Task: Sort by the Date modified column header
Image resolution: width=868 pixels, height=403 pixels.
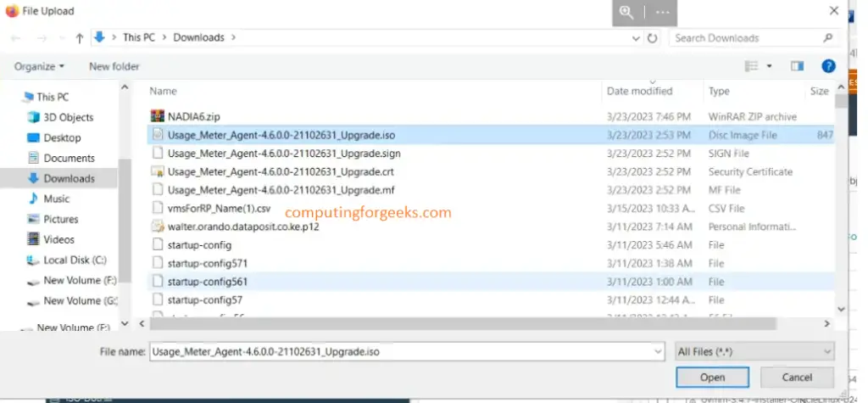Action: pos(639,91)
